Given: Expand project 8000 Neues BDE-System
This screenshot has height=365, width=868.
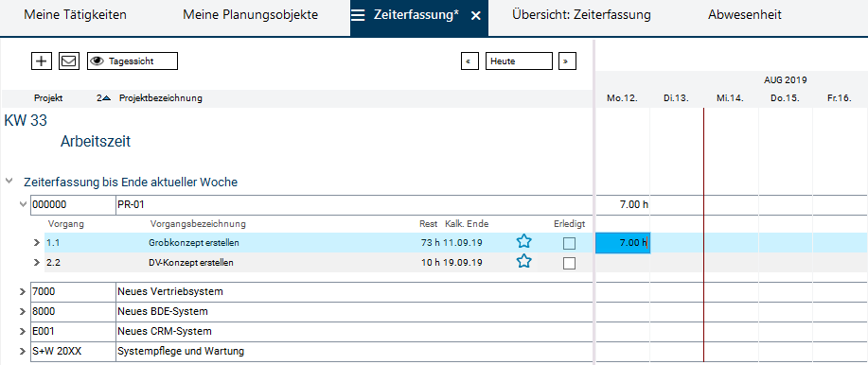Looking at the screenshot, I should 23,311.
